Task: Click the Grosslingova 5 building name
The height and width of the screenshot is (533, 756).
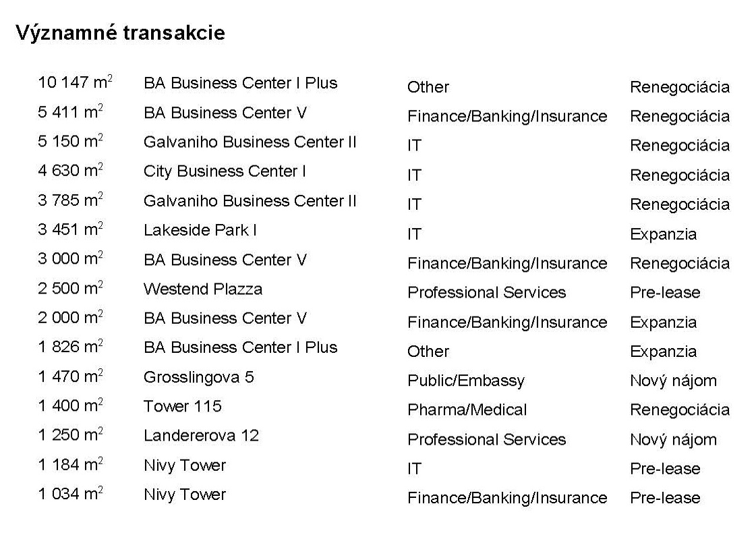Action: pyautogui.click(x=199, y=377)
